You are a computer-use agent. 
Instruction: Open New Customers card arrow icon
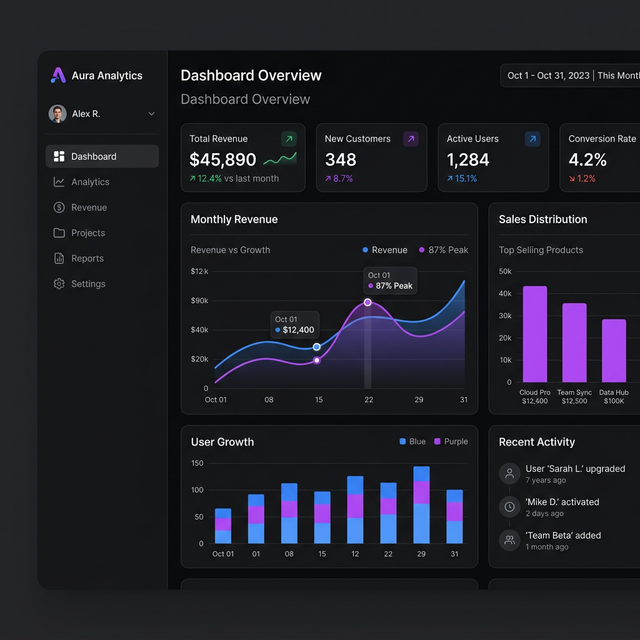coord(410,139)
